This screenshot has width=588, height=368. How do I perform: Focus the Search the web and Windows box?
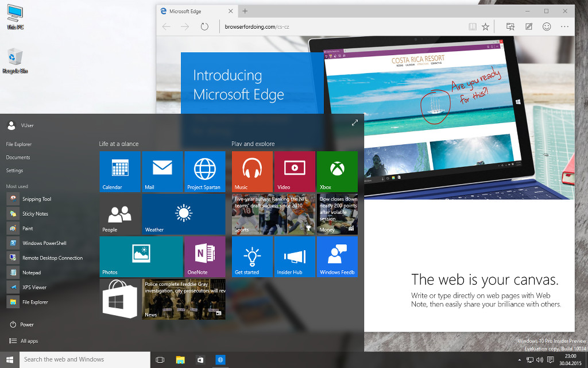pos(85,360)
